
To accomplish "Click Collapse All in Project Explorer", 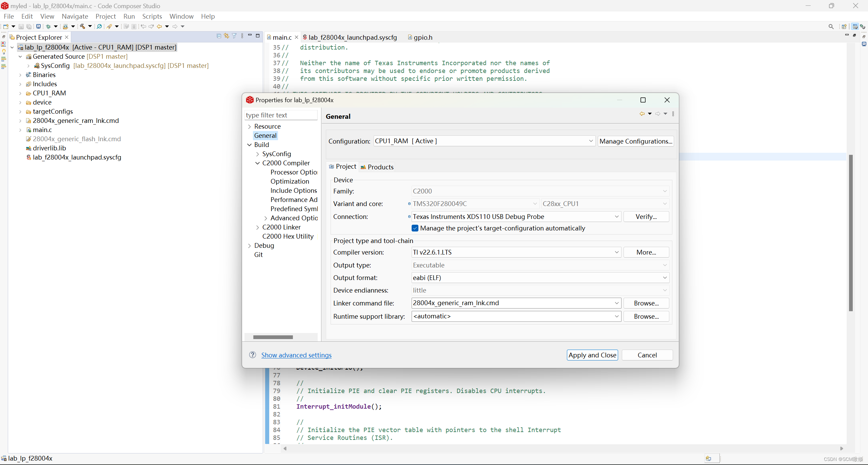I will [219, 36].
